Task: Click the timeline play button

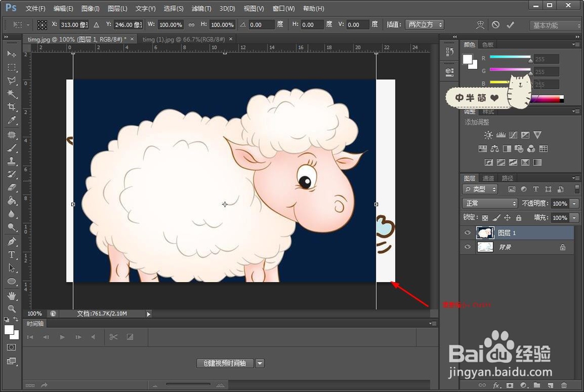Action: (x=62, y=337)
